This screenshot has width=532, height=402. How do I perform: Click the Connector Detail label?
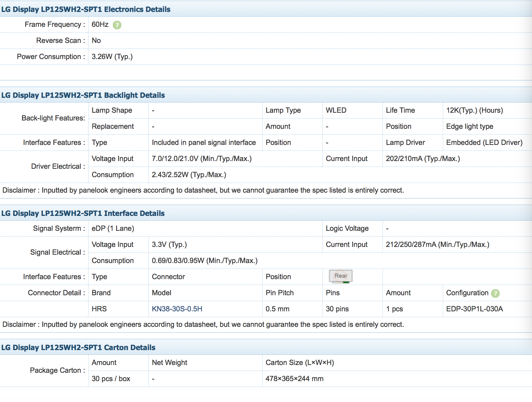point(56,293)
